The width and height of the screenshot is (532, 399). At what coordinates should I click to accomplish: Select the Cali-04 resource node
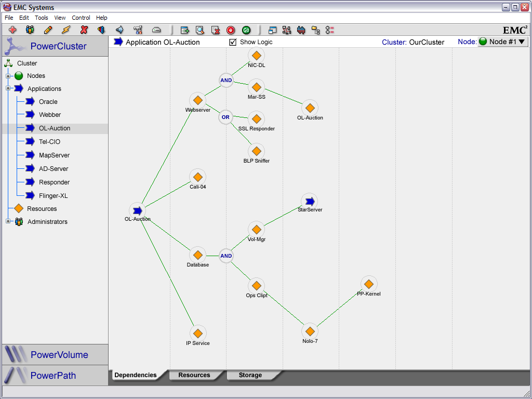click(x=198, y=177)
